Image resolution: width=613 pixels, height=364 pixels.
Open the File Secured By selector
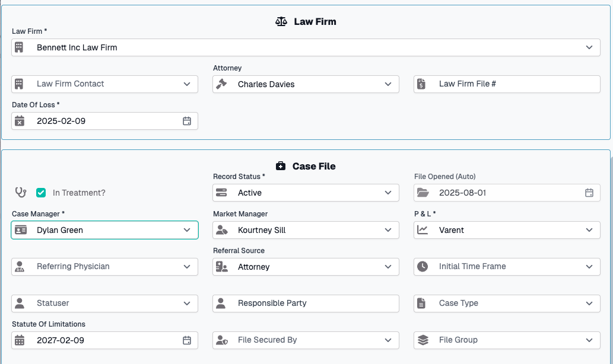point(306,340)
